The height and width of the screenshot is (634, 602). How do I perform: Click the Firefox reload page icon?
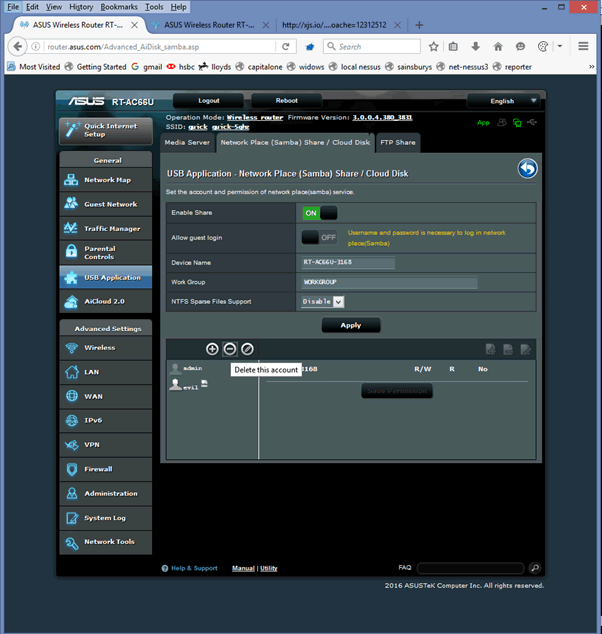[x=285, y=46]
